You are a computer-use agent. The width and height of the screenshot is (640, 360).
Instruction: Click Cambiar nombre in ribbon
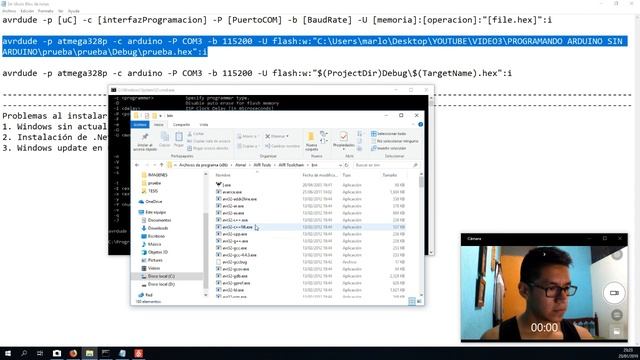click(282, 146)
